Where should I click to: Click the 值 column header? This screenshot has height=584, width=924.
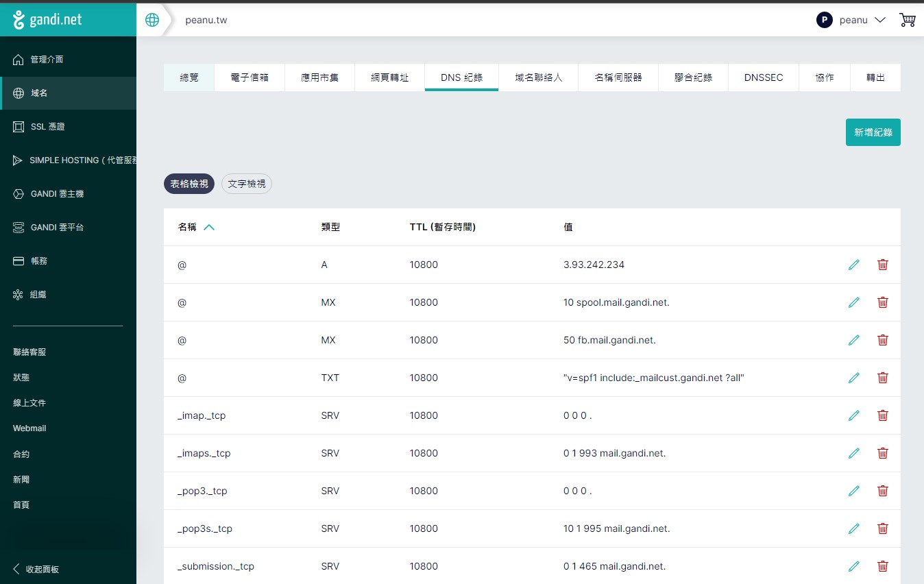click(568, 228)
